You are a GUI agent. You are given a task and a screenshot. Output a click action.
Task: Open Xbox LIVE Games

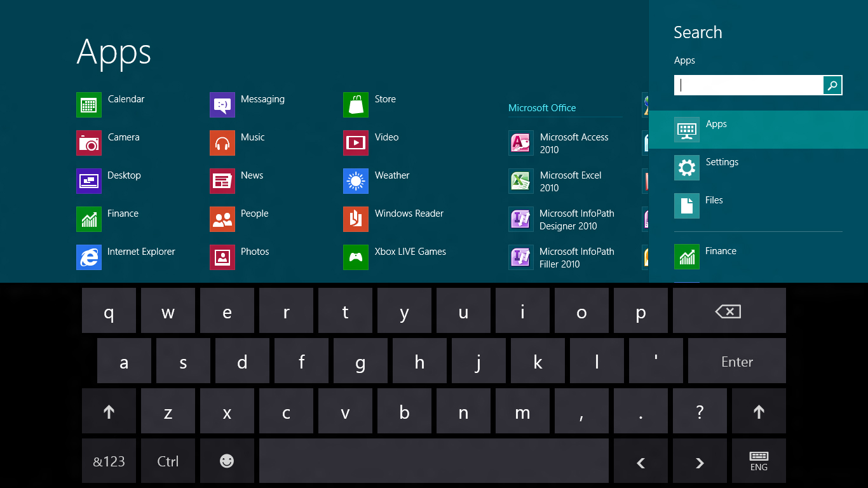pyautogui.click(x=356, y=257)
